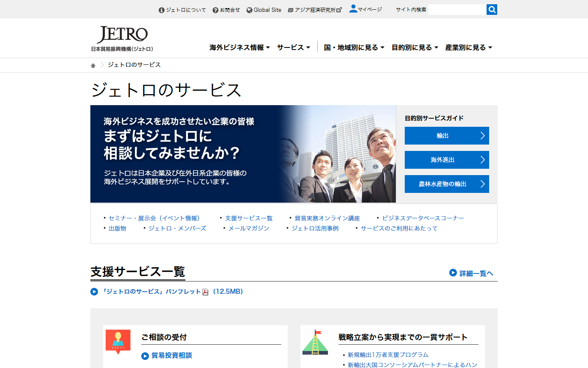
Task: Click the 輸出 service guide button
Action: pyautogui.click(x=447, y=136)
